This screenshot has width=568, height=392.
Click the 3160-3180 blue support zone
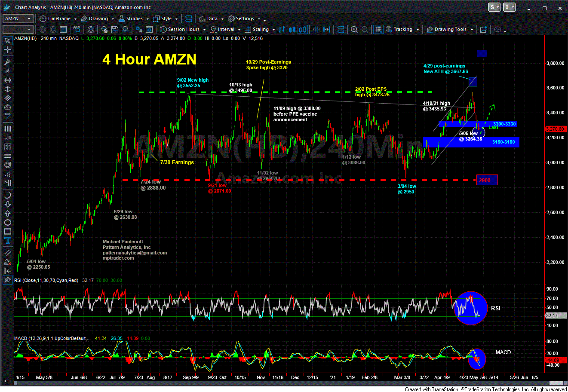click(x=471, y=142)
